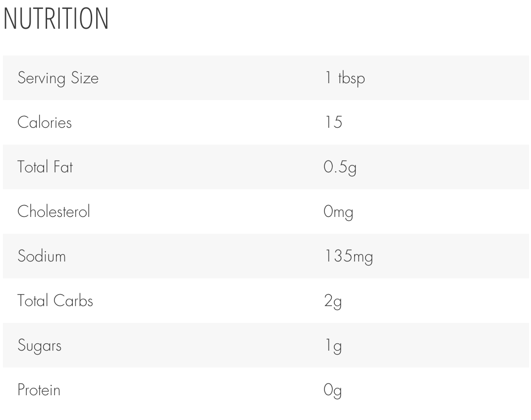Click the 0g protein value
This screenshot has width=531, height=420.
click(x=332, y=391)
